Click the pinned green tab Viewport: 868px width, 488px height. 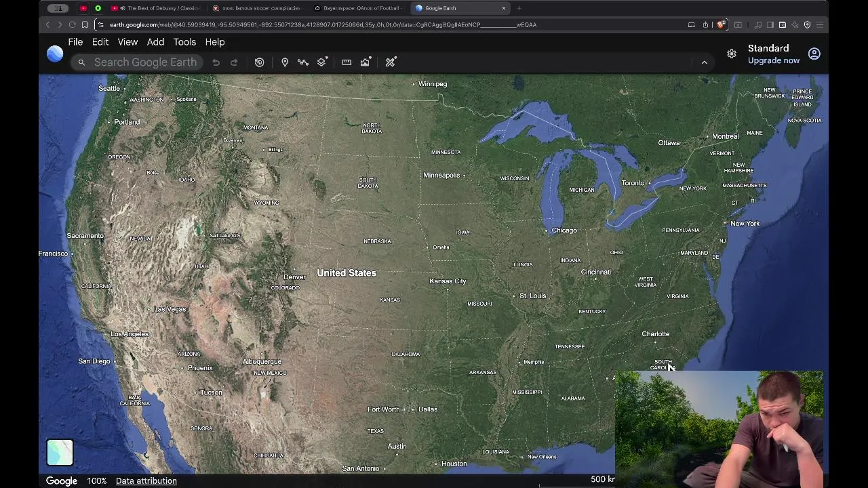point(98,8)
